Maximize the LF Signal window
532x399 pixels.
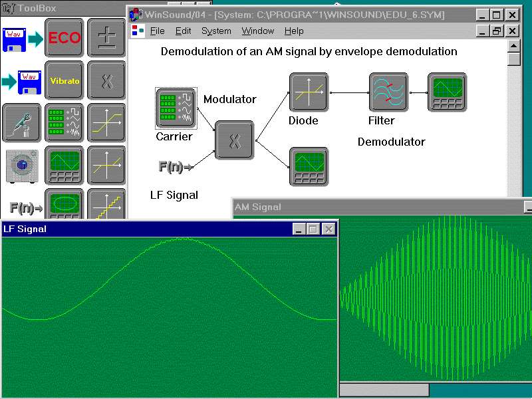pos(313,229)
